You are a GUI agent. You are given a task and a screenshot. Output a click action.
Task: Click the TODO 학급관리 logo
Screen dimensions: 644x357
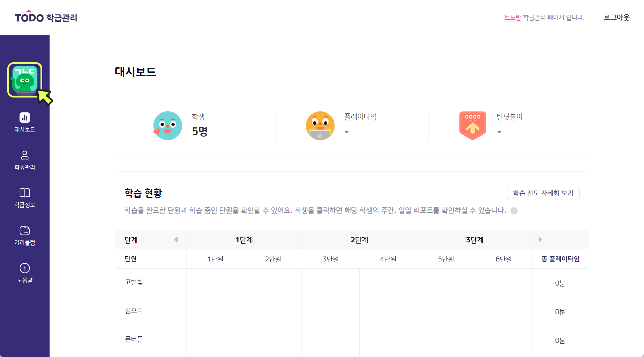46,17
